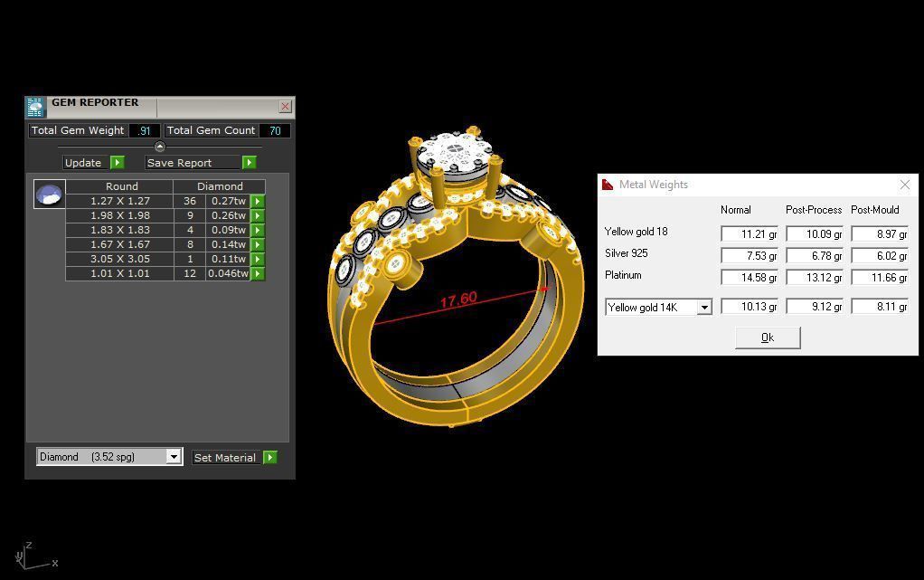Click 14K Post-Mould value 8.11 gr
This screenshot has width=924, height=580.
pyautogui.click(x=880, y=307)
